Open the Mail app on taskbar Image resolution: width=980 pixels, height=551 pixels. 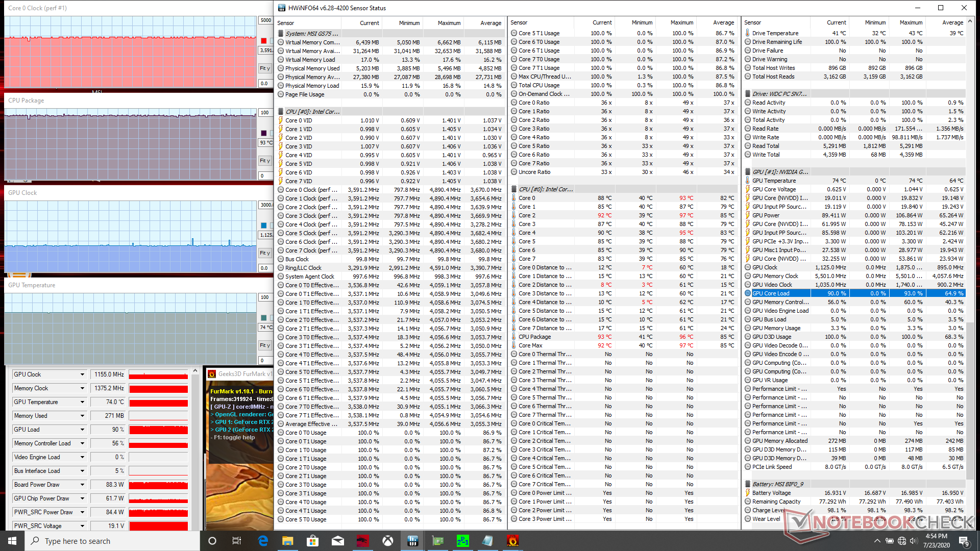coord(338,541)
